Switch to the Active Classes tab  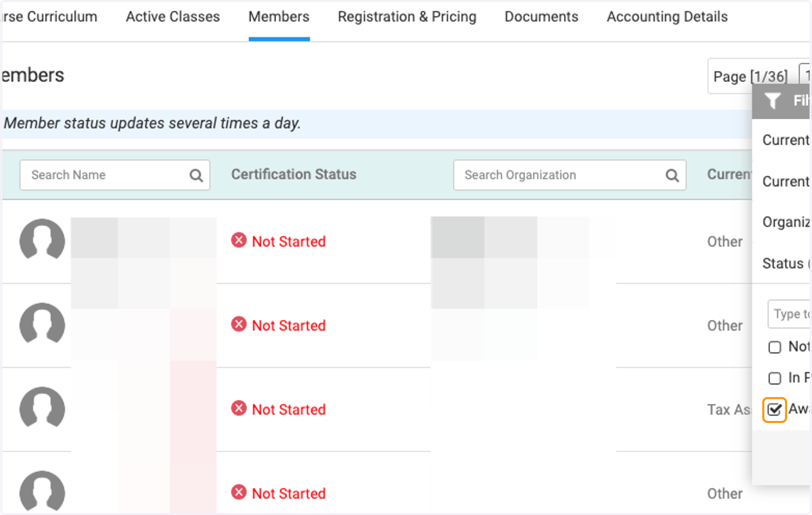coord(173,17)
